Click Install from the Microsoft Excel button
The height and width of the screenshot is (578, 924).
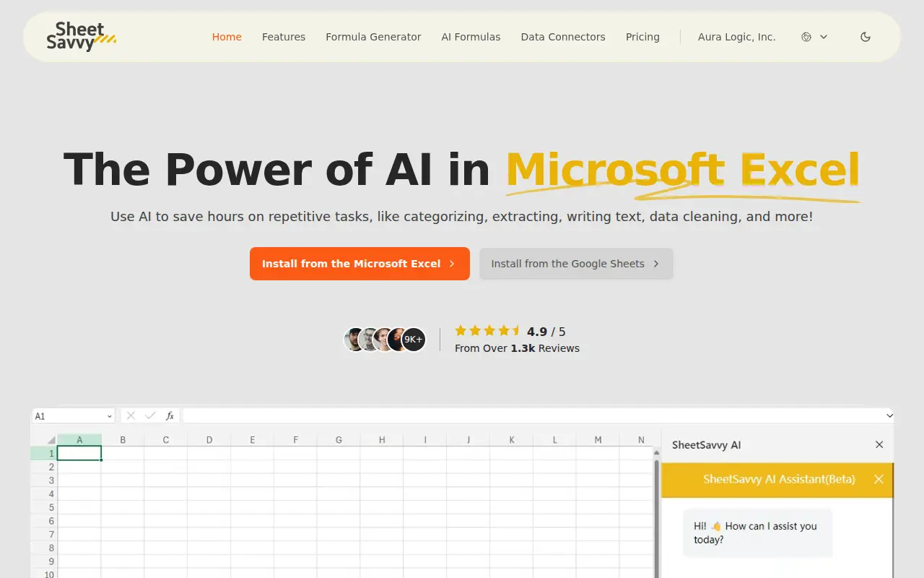click(359, 264)
